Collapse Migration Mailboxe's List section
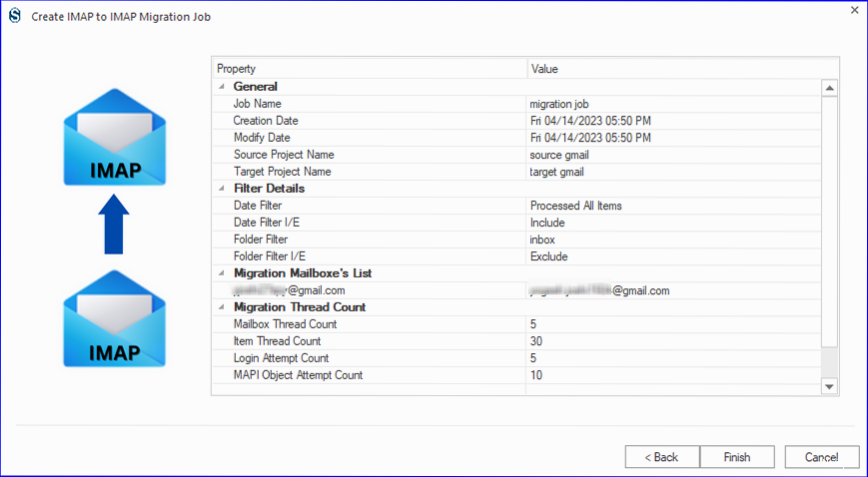Viewport: 868px width, 477px height. 222,273
